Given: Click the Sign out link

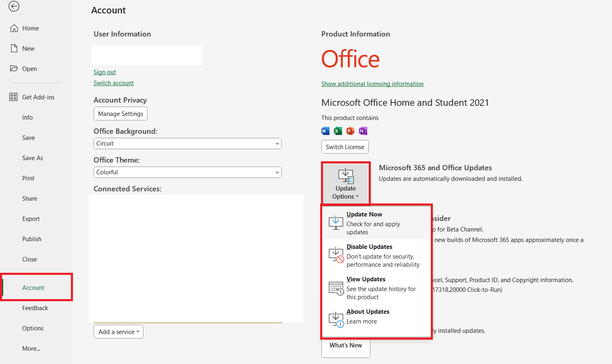Looking at the screenshot, I should 105,72.
